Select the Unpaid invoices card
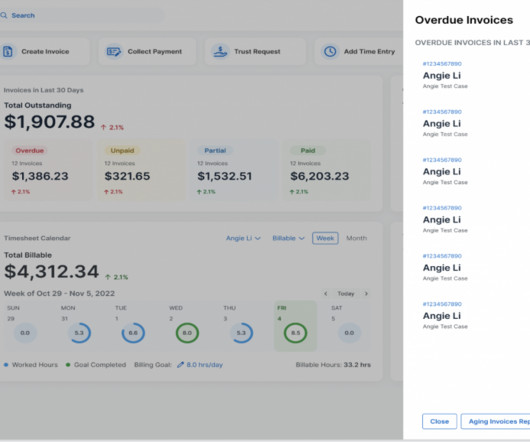 141,171
